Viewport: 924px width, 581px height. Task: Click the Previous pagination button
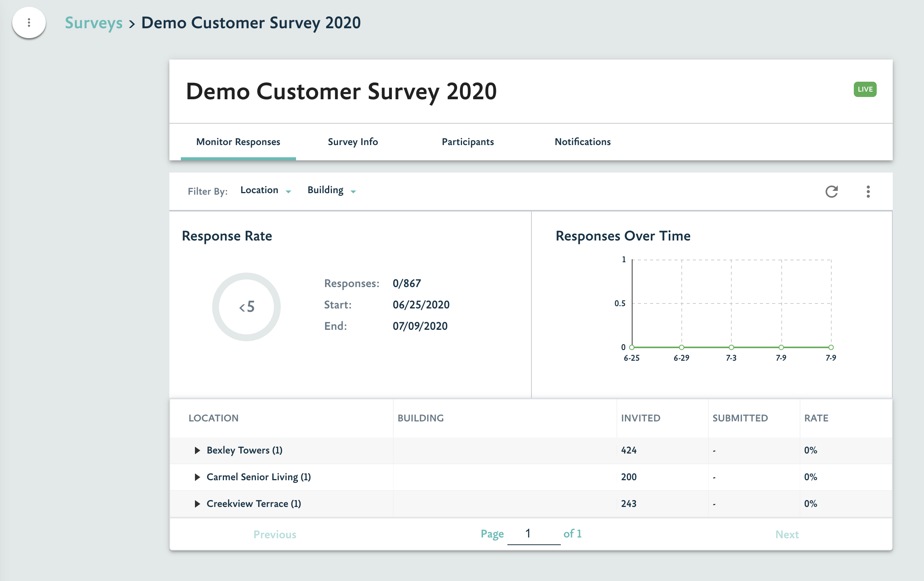(275, 534)
